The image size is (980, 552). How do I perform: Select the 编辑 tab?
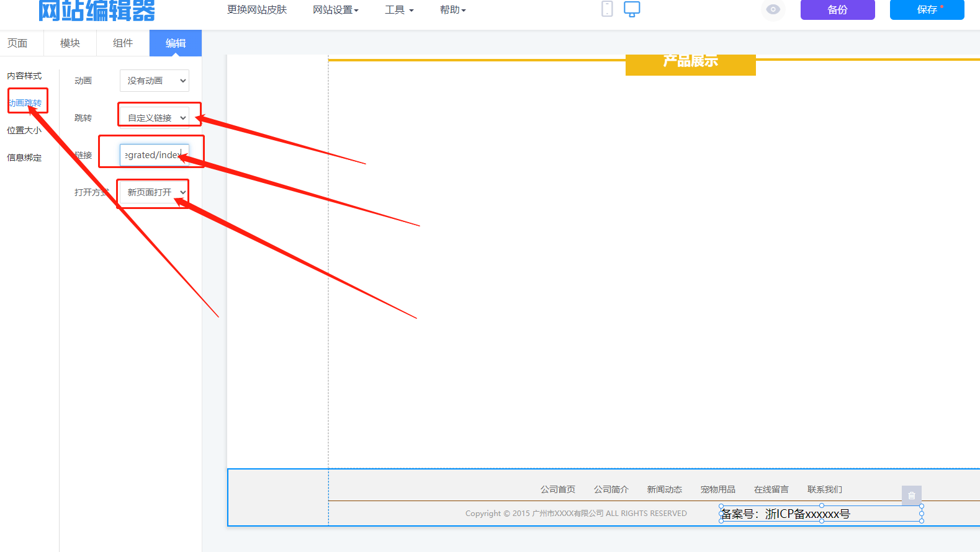click(176, 43)
